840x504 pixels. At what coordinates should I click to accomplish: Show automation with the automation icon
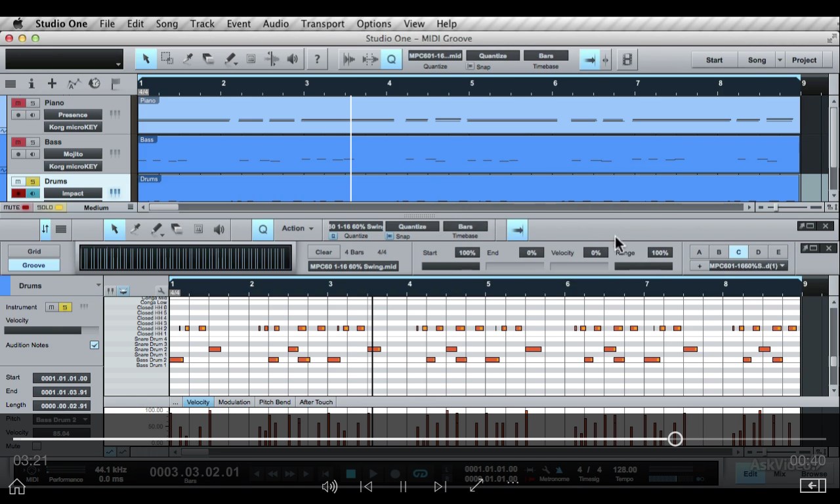point(73,83)
